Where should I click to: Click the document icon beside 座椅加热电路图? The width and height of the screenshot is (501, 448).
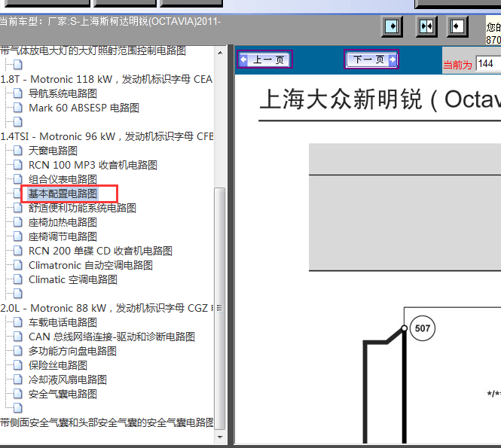(18, 222)
